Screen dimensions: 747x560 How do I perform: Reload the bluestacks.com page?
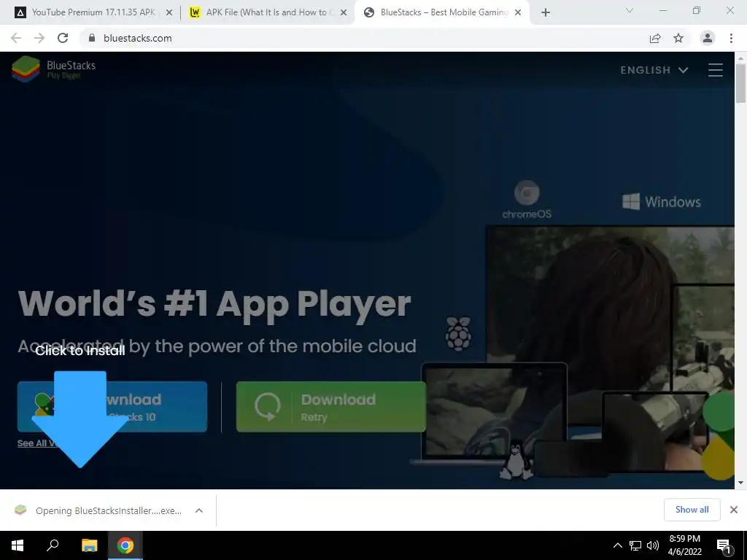coord(63,38)
